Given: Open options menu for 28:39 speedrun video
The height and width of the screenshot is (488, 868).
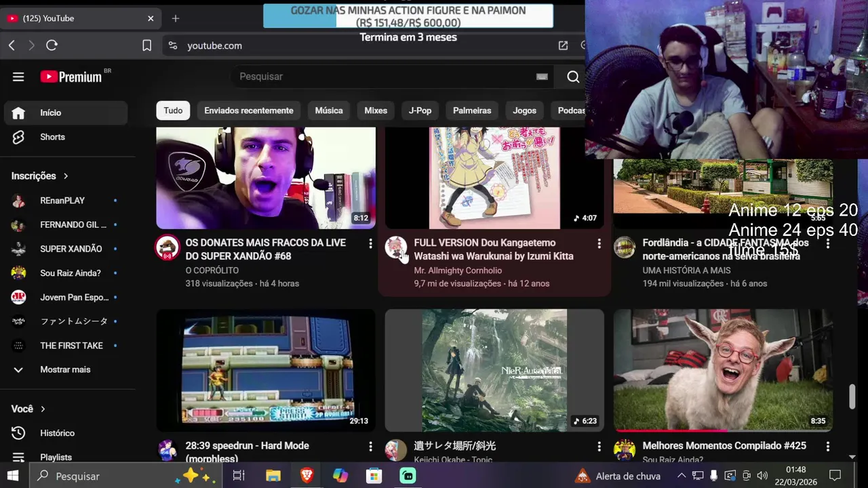Looking at the screenshot, I should click(x=370, y=447).
